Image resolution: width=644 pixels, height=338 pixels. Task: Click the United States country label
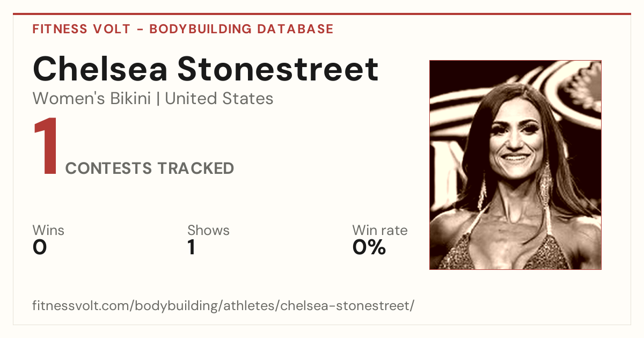coord(219,99)
